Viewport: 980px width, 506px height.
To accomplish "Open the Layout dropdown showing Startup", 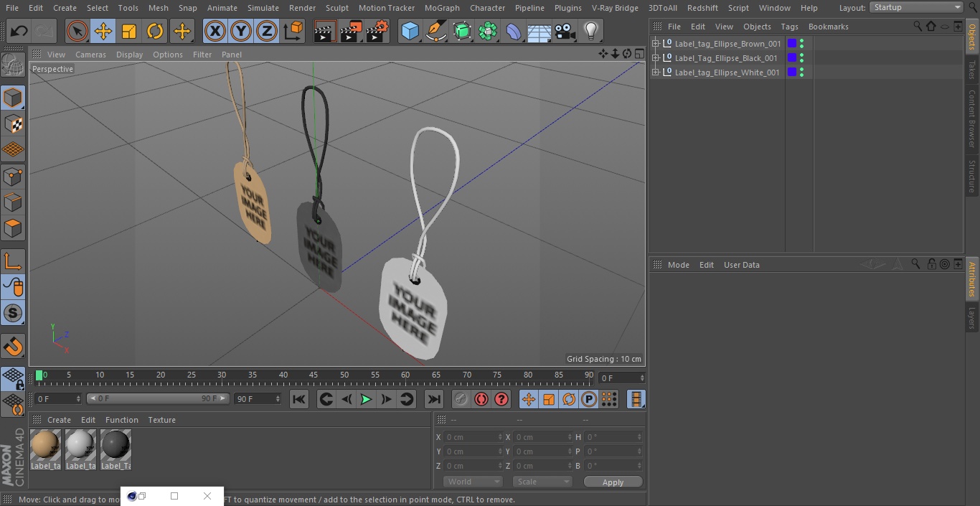I will tap(916, 7).
